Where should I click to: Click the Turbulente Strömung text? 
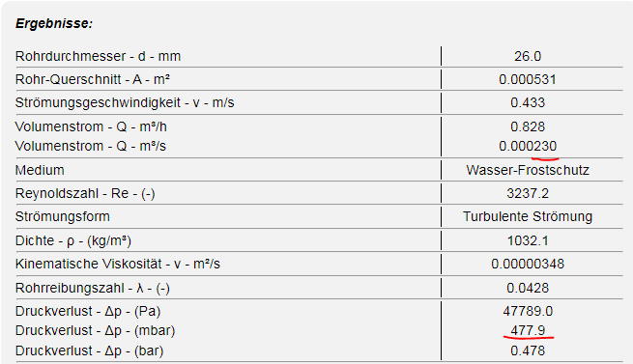pyautogui.click(x=528, y=216)
